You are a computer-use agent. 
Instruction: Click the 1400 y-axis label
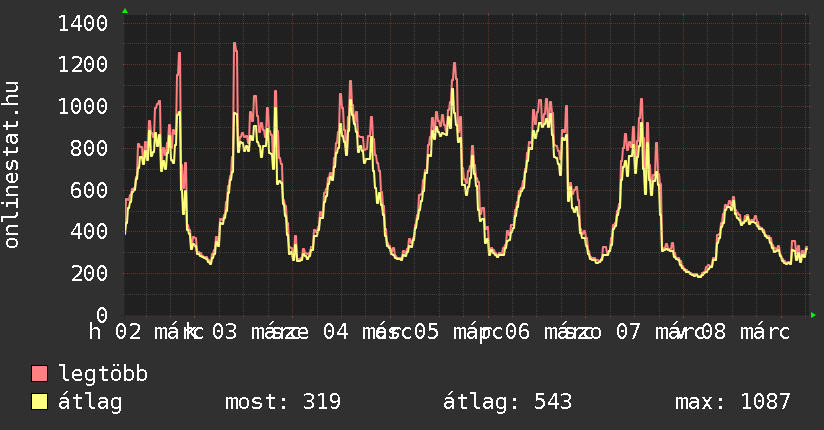coord(84,23)
